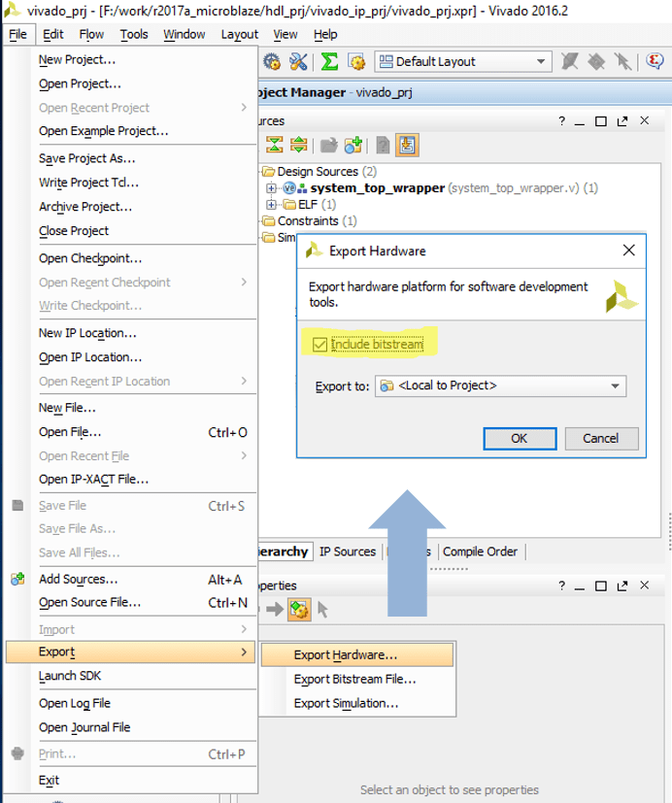
Task: Toggle the Include bitstream checkbox
Action: coord(320,345)
